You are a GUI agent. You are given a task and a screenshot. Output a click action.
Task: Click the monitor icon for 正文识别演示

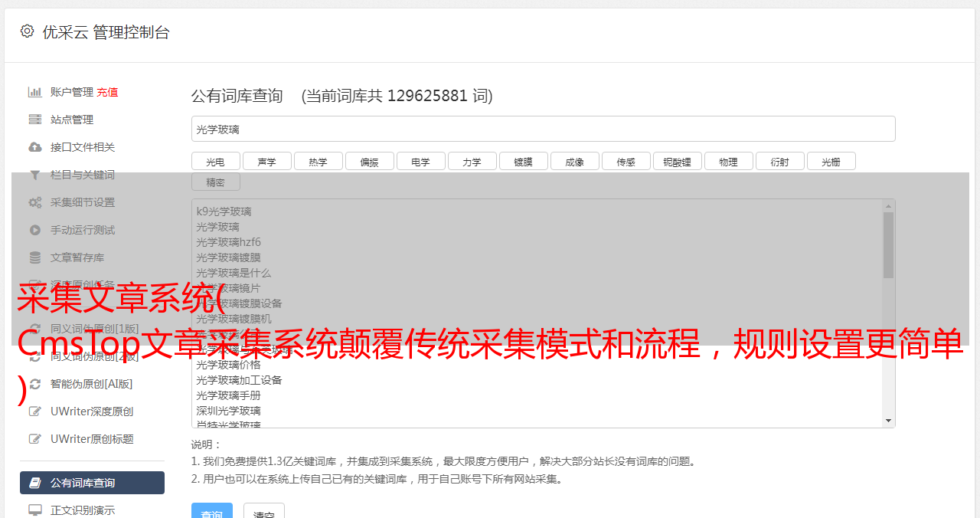[x=35, y=510]
